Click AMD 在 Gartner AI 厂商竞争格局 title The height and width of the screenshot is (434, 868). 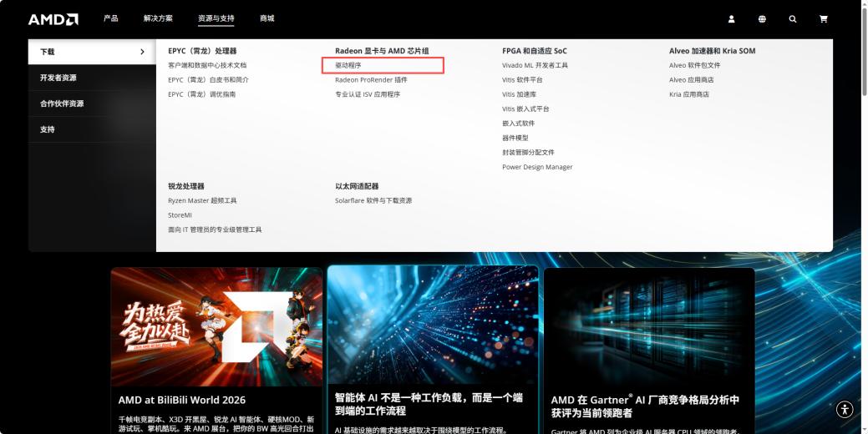click(646, 406)
